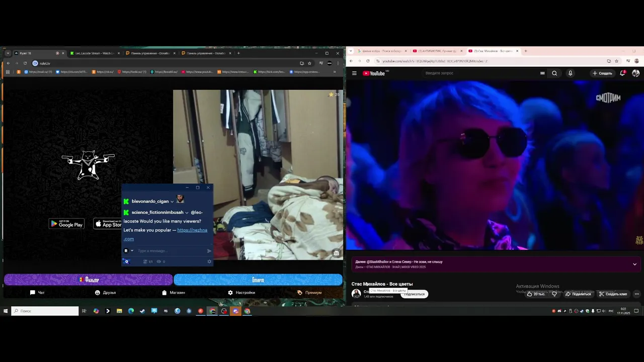Image resolution: width=644 pixels, height=362 pixels.
Task: Bookmark the YouTube page with star
Action: [x=616, y=61]
